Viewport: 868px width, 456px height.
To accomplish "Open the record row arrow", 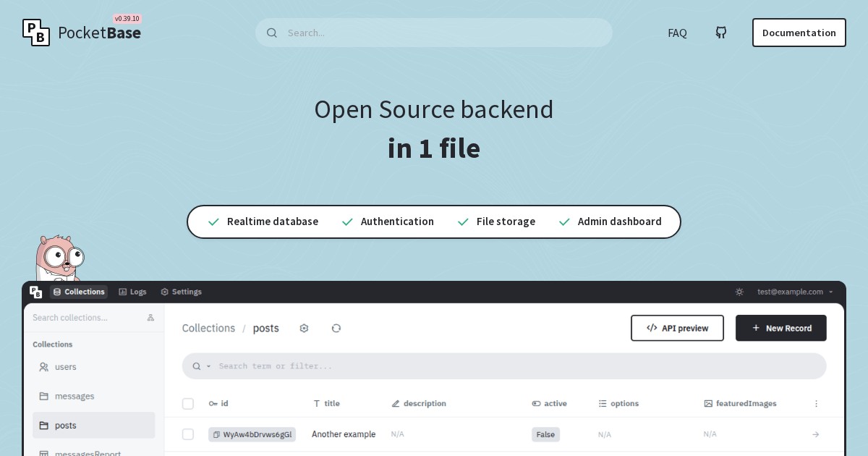I will coord(816,434).
